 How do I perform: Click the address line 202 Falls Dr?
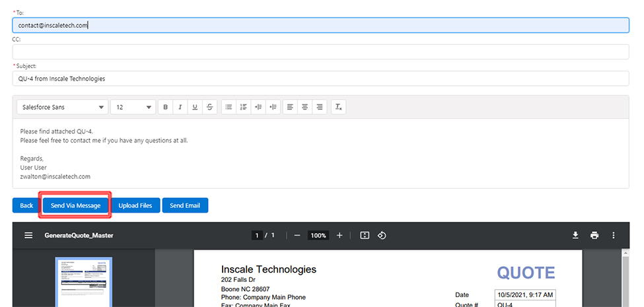pos(238,280)
